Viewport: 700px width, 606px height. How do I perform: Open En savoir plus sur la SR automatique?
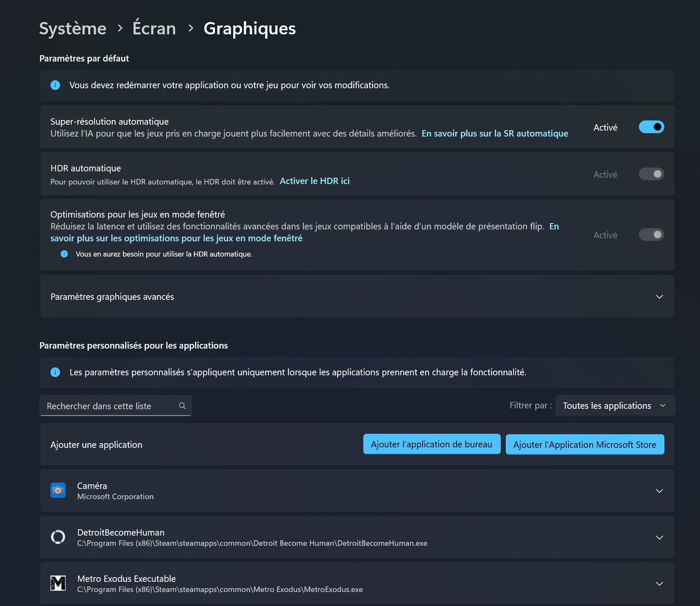pyautogui.click(x=495, y=134)
